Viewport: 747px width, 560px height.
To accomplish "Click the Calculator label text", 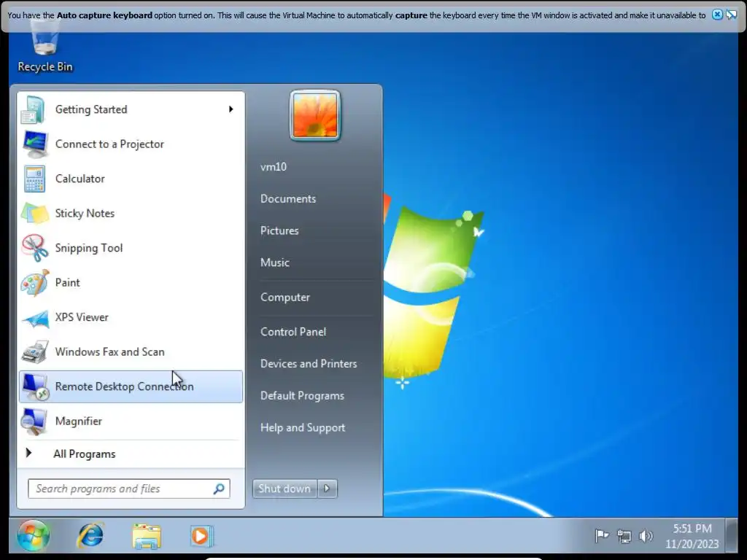I will [x=80, y=179].
